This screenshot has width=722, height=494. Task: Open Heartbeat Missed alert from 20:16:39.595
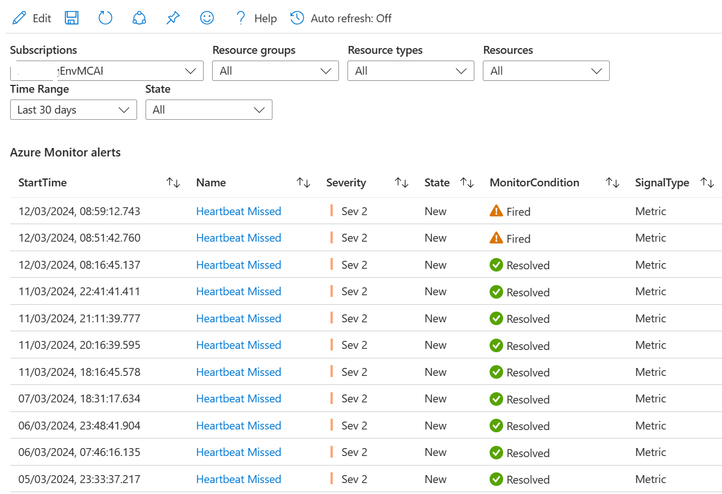pyautogui.click(x=239, y=345)
